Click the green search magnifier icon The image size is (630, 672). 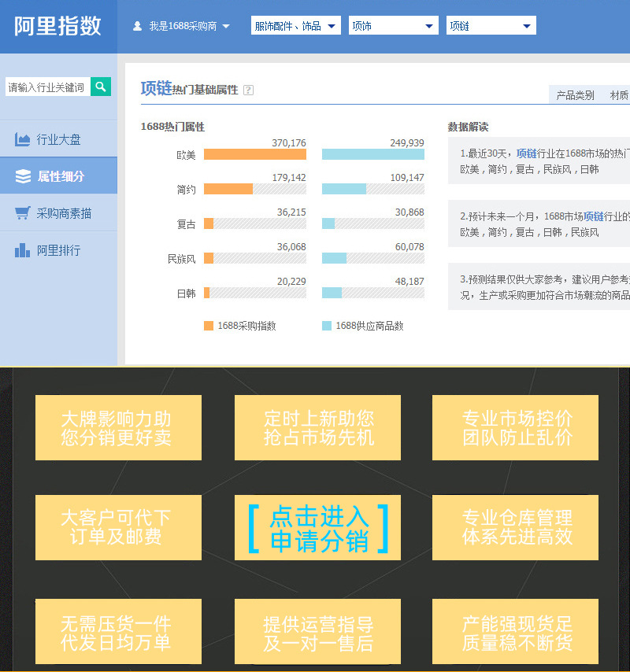point(101,87)
